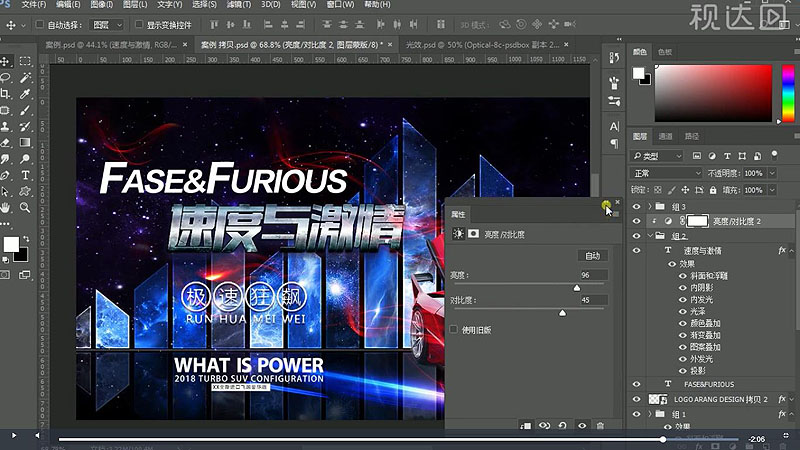Select the Gradient tool

(x=24, y=142)
